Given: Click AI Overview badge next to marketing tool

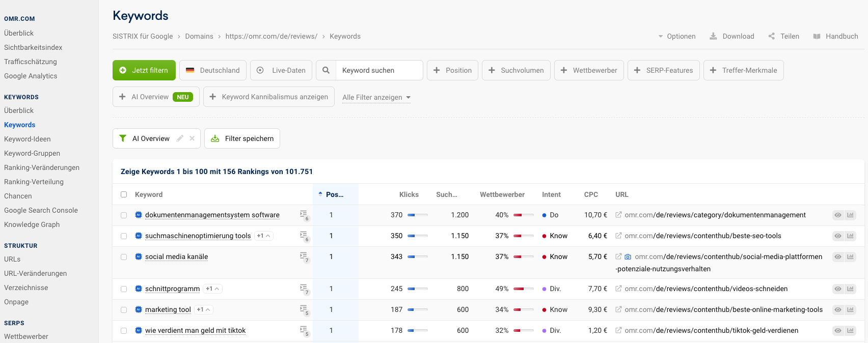Looking at the screenshot, I should [x=139, y=309].
